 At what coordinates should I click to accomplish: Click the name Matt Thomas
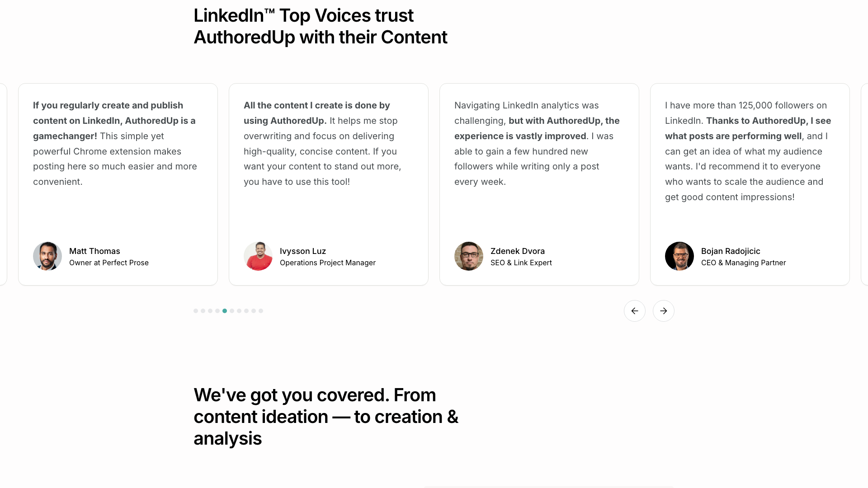pos(94,251)
